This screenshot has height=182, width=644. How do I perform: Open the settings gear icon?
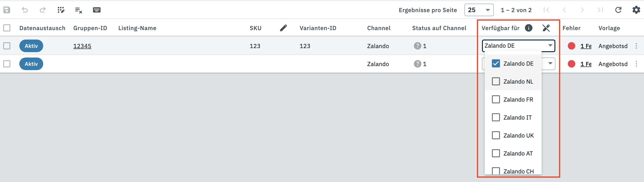tap(636, 10)
